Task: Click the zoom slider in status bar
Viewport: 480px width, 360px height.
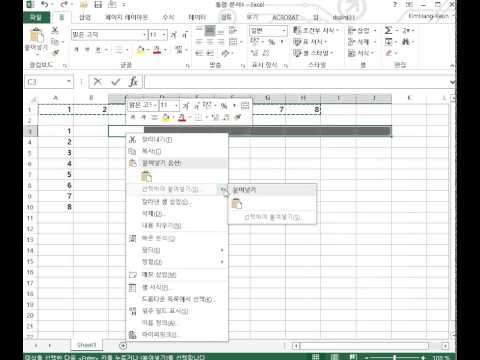Action: pos(395,357)
